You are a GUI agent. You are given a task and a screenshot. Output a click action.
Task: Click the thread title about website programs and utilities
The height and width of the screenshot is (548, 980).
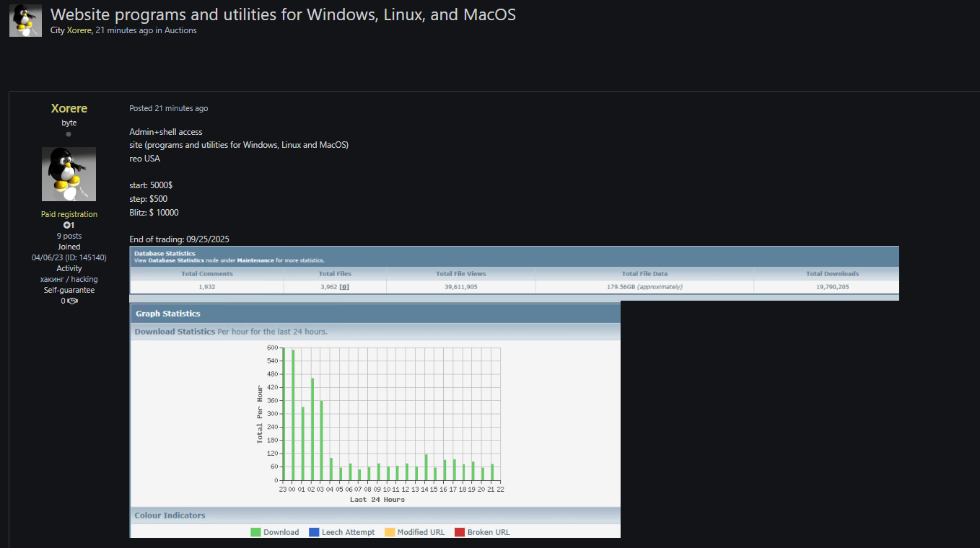click(283, 14)
